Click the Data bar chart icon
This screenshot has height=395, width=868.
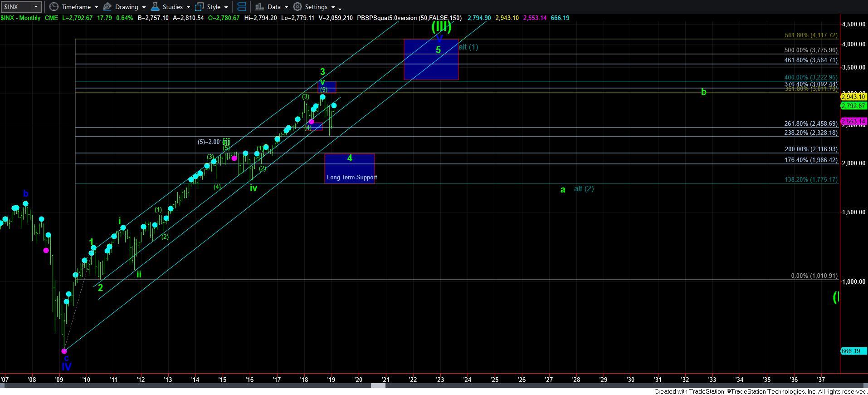[259, 7]
